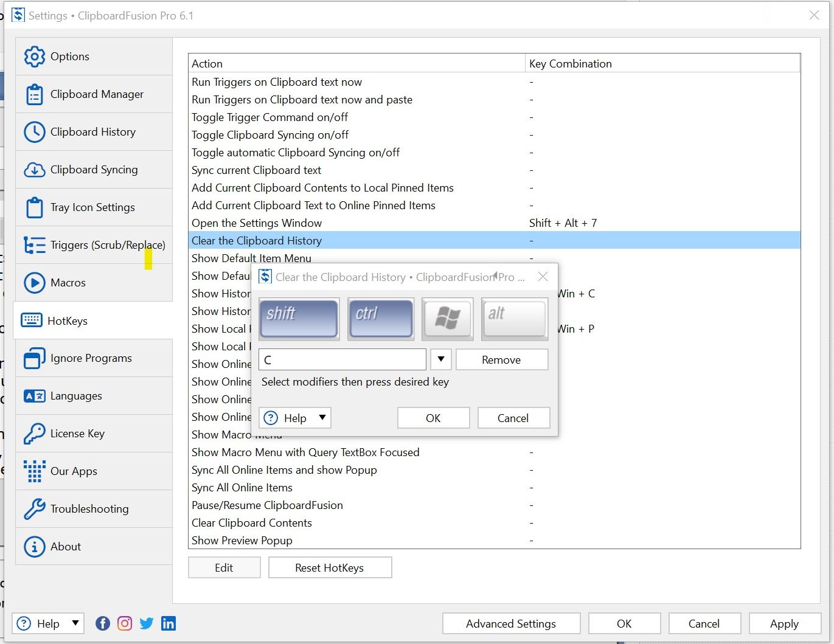Click OK in the Settings window footer
The height and width of the screenshot is (644, 834).
(624, 623)
